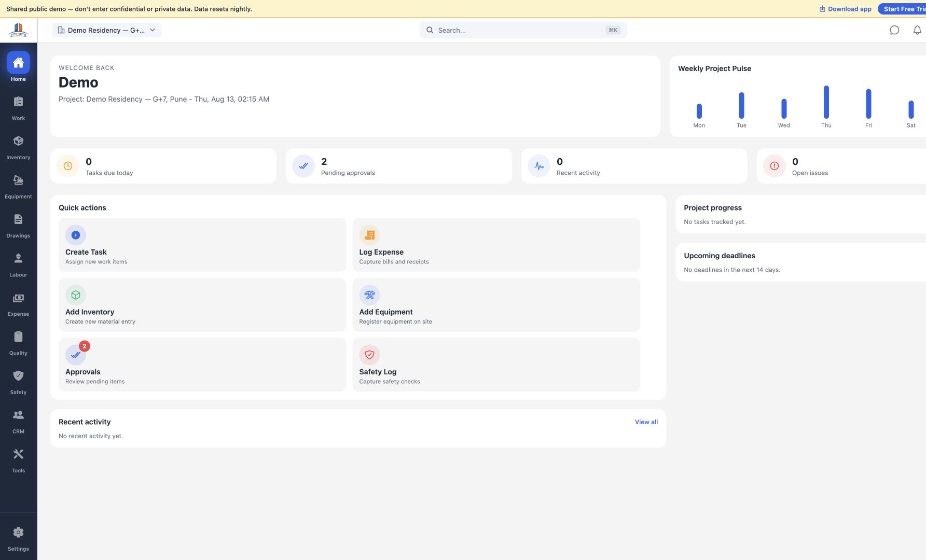Open the Add Inventory quick action

(202, 305)
